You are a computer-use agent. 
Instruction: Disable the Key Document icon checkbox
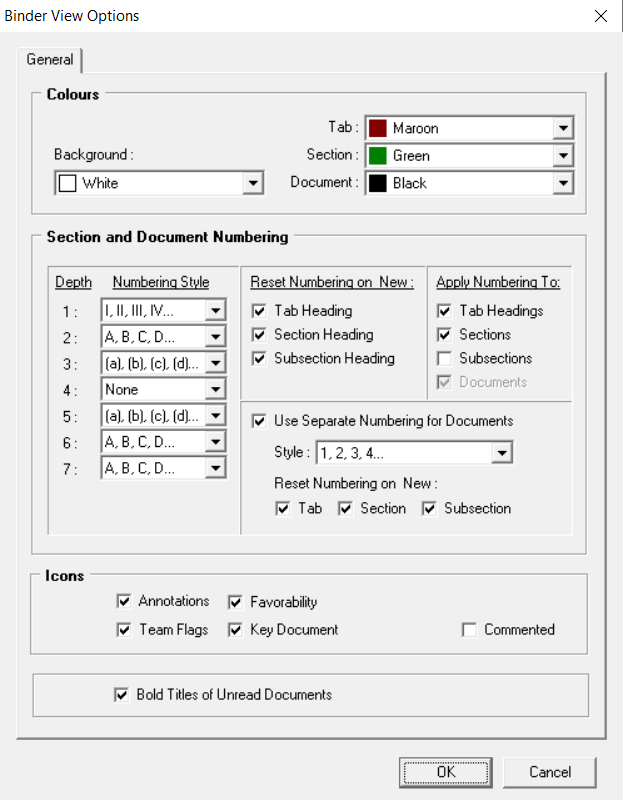point(235,630)
